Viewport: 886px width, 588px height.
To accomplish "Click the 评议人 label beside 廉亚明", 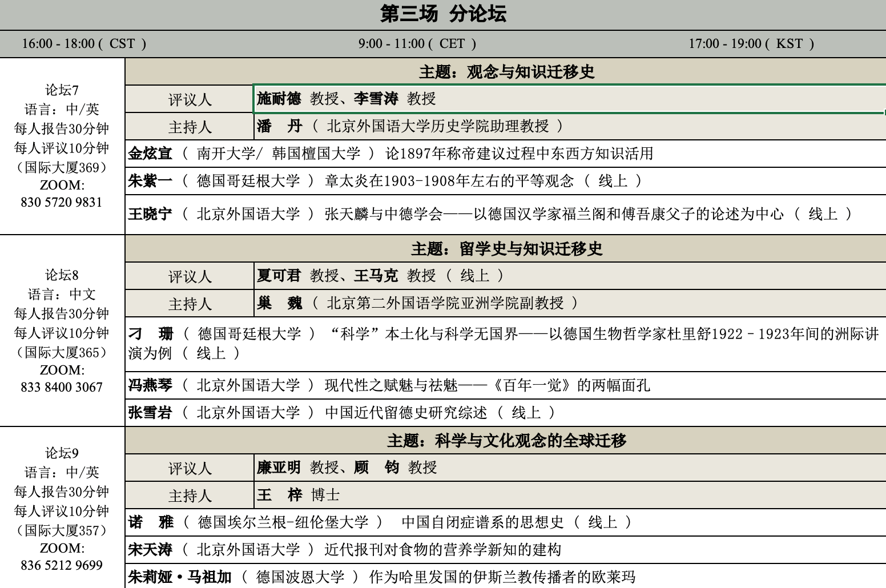I will pyautogui.click(x=190, y=469).
